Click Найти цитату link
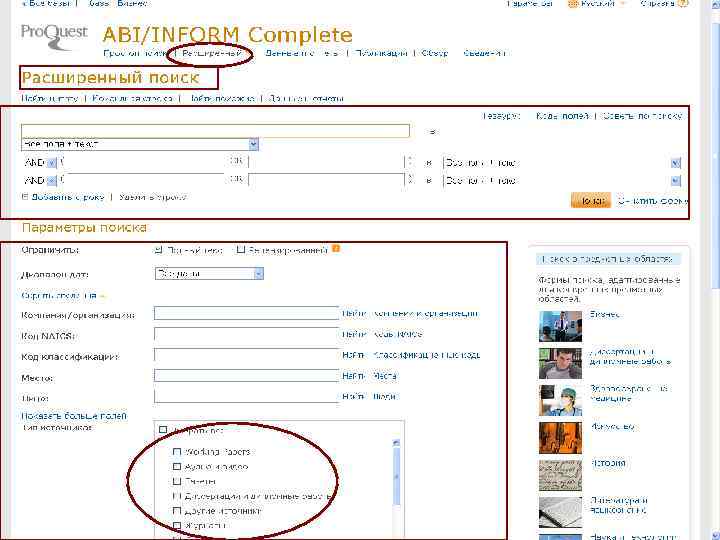The image size is (720, 540). [x=50, y=98]
